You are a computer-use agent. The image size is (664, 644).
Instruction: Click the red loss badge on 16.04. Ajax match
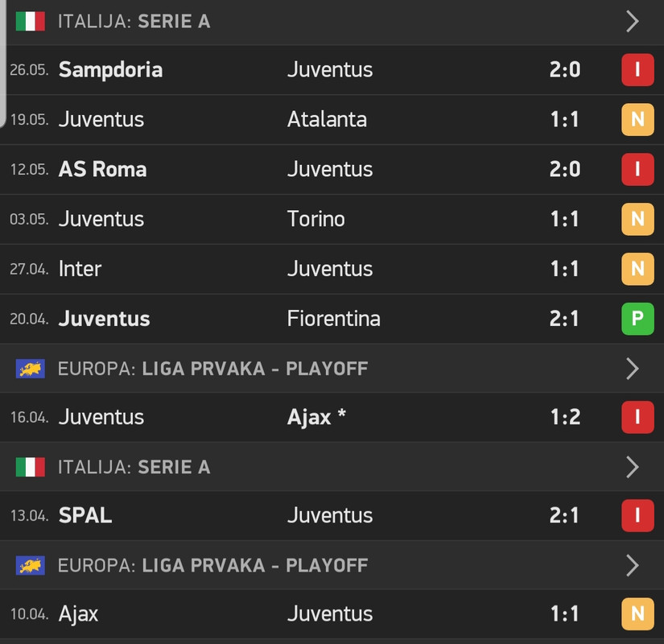point(637,417)
